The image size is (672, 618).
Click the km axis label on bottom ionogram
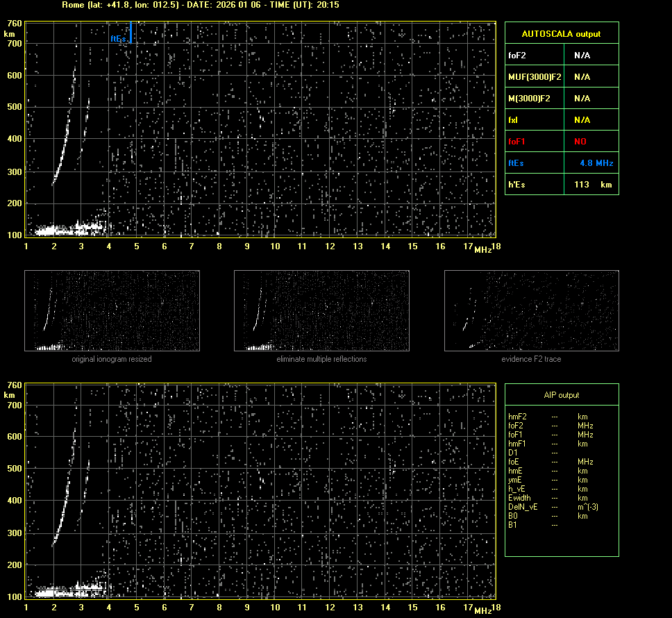click(10, 395)
